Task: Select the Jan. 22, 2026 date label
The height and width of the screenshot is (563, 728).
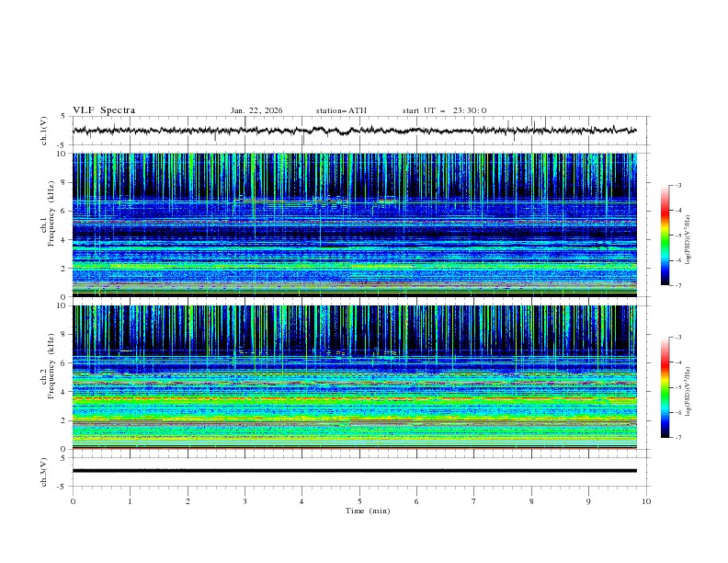Action: coord(256,110)
